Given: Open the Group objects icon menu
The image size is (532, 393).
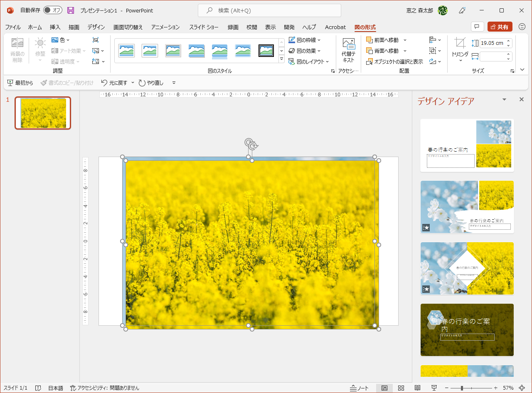Looking at the screenshot, I should (435, 51).
